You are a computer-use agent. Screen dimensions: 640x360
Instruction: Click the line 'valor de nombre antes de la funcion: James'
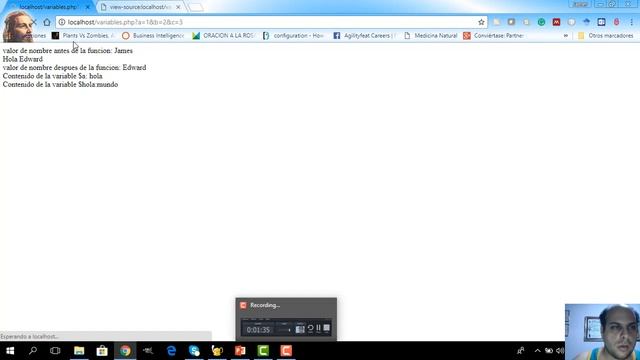[68, 51]
